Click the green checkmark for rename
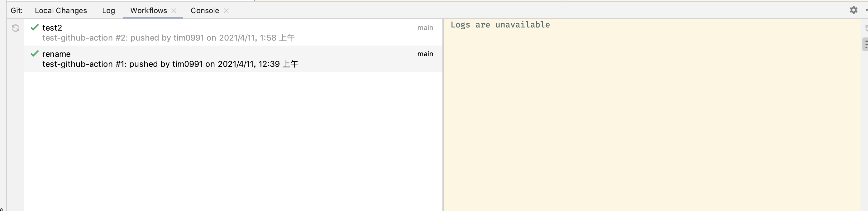Viewport: 868px width, 211px height. [35, 54]
